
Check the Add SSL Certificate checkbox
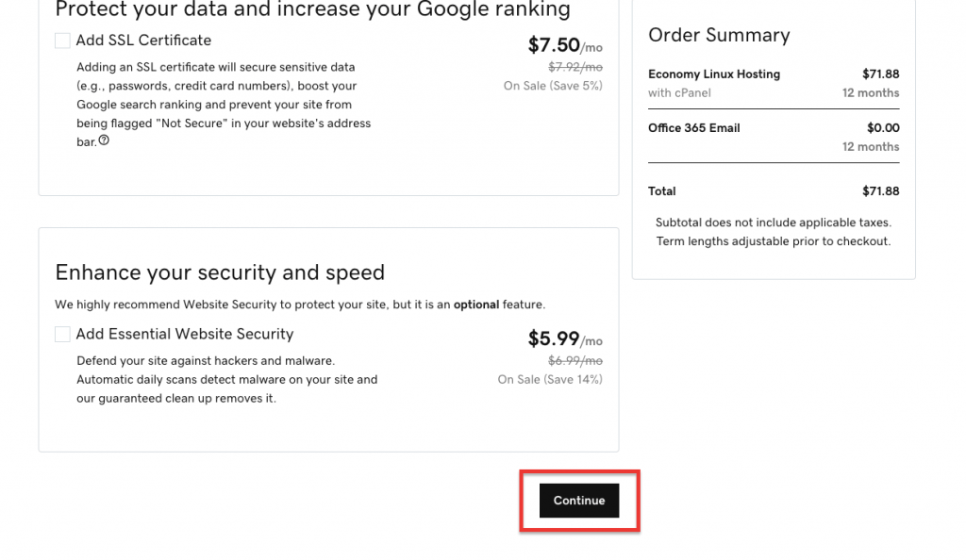point(62,41)
